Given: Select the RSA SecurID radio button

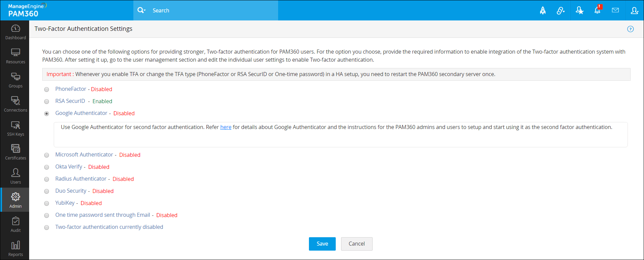Looking at the screenshot, I should coord(47,102).
